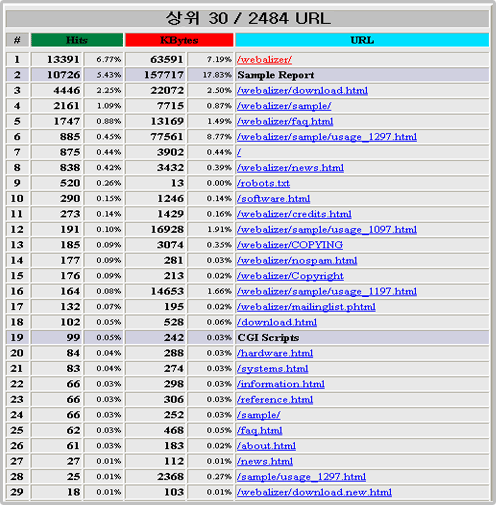Screen dimensions: 496x505
Task: Open /webalizer/nospam.html link
Action: click(x=297, y=260)
